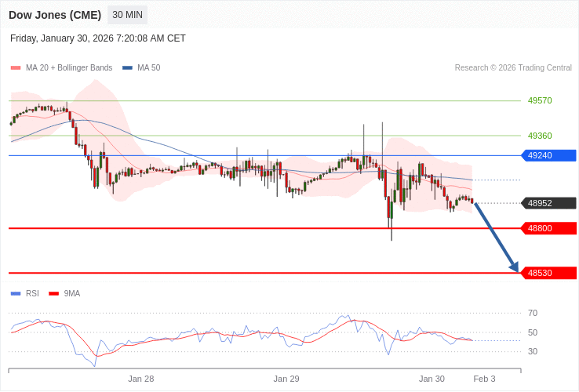
Task: Click the 'Feb 3' date axis label
Action: [485, 379]
